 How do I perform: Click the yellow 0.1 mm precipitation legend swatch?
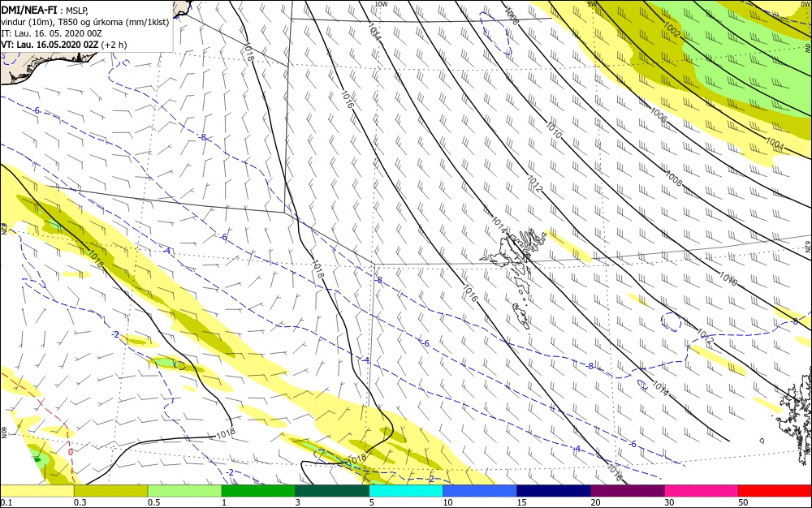pos(37,491)
